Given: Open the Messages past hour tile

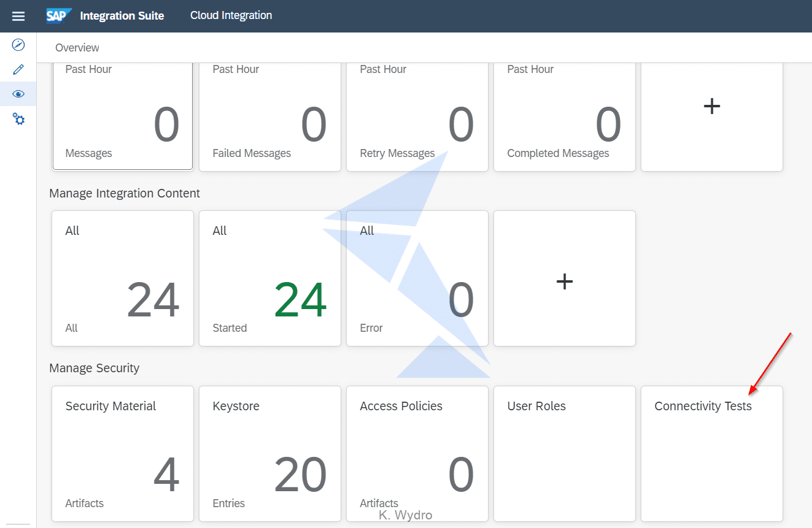Looking at the screenshot, I should 123,117.
